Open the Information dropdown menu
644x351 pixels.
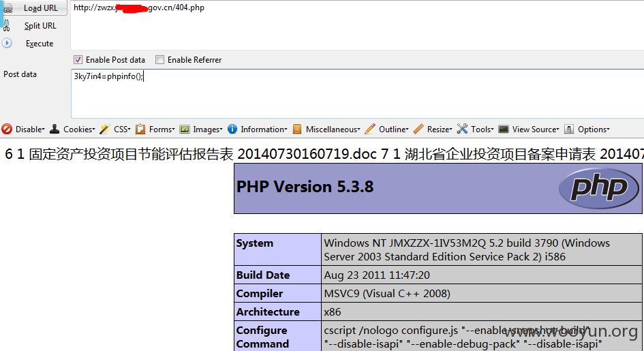264,129
